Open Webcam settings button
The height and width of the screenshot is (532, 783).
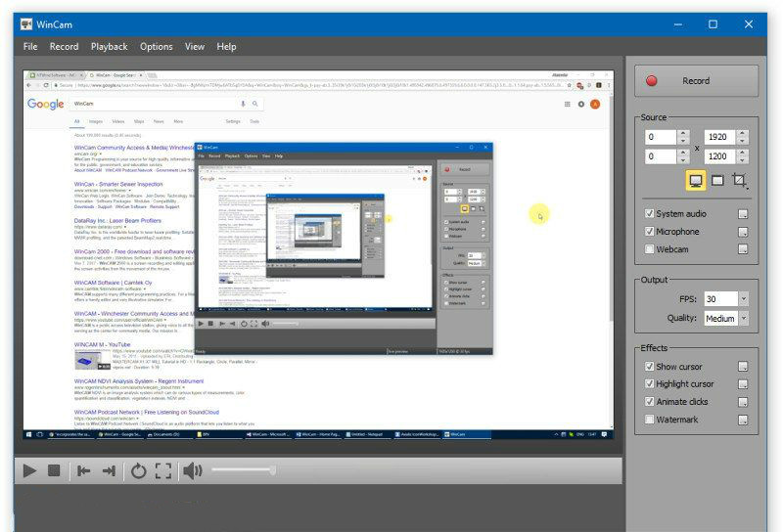(x=743, y=249)
